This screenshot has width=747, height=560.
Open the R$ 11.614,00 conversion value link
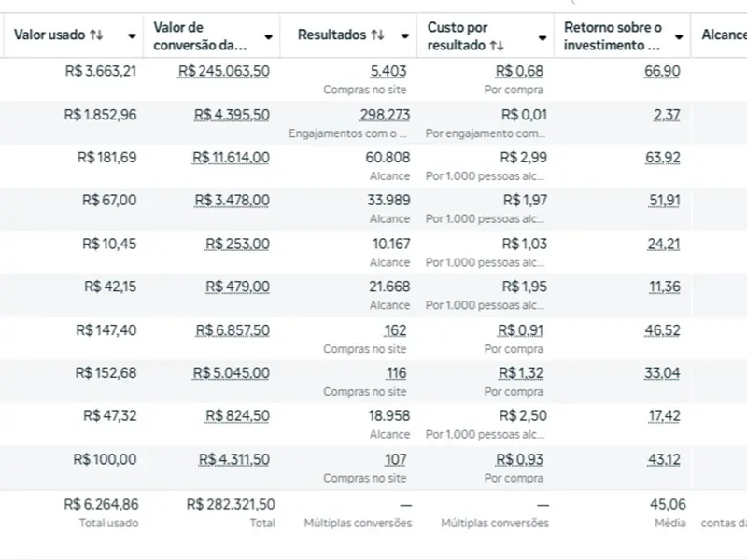231,158
